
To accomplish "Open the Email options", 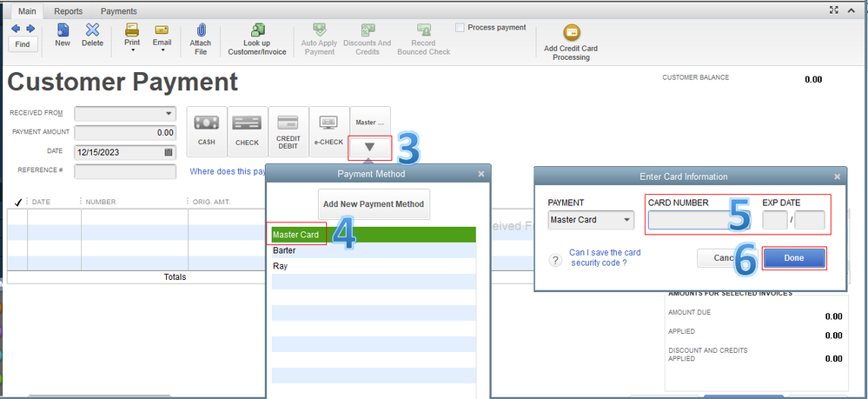I will click(x=162, y=37).
